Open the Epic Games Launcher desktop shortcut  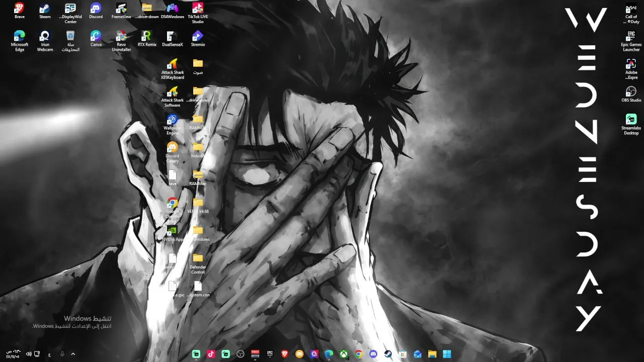(x=631, y=41)
